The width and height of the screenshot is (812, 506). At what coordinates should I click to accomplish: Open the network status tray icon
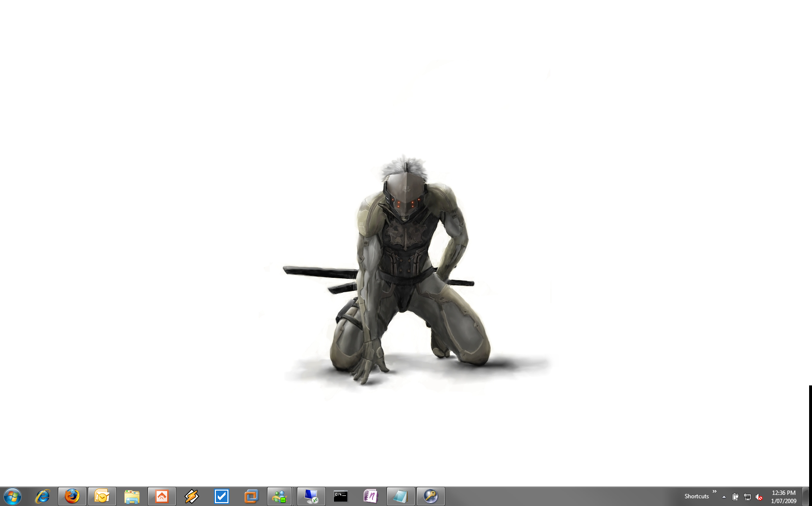tap(747, 497)
